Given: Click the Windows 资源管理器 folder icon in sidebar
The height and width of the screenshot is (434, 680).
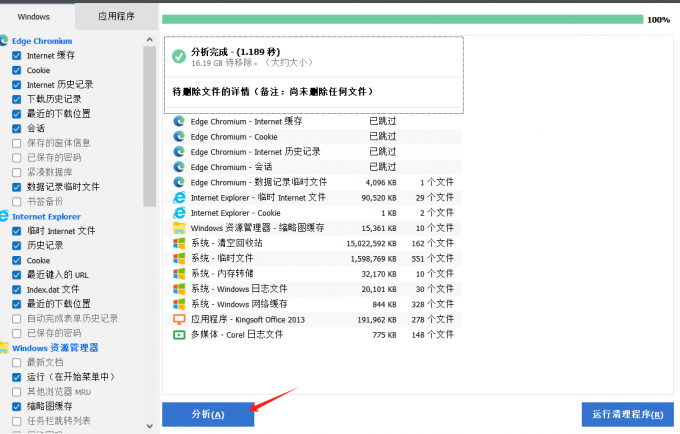Looking at the screenshot, I should pos(4,348).
